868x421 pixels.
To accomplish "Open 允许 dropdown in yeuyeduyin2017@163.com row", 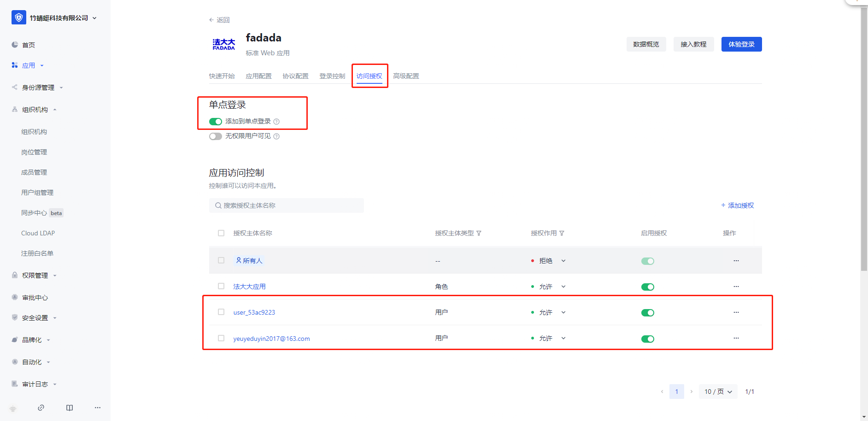I will click(552, 338).
